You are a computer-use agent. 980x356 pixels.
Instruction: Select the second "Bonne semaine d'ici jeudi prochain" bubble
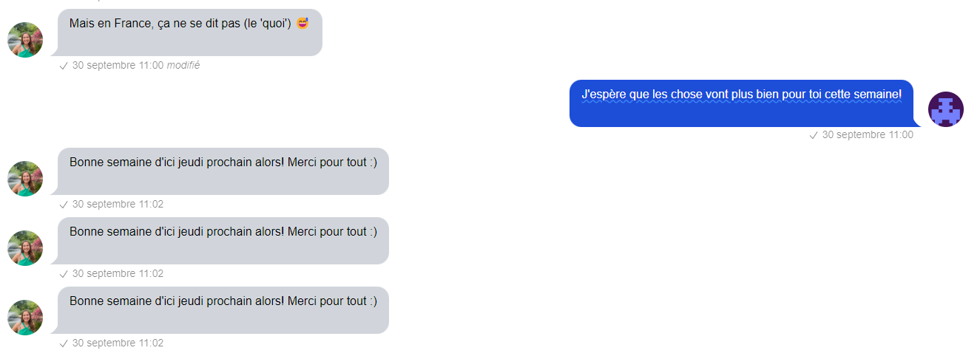tap(223, 241)
